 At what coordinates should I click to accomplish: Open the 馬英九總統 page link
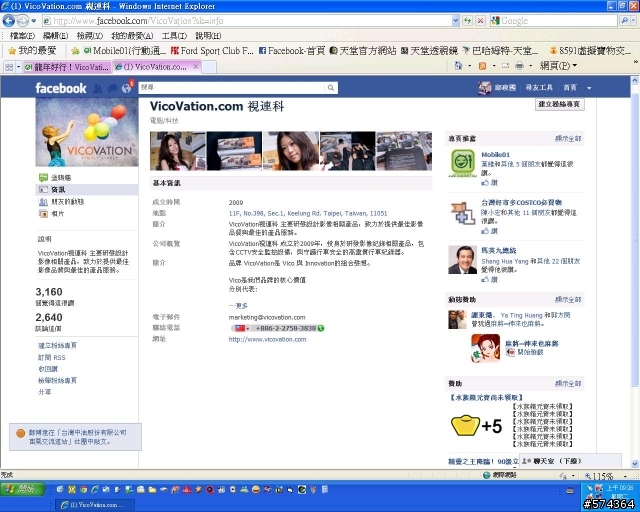(498, 250)
